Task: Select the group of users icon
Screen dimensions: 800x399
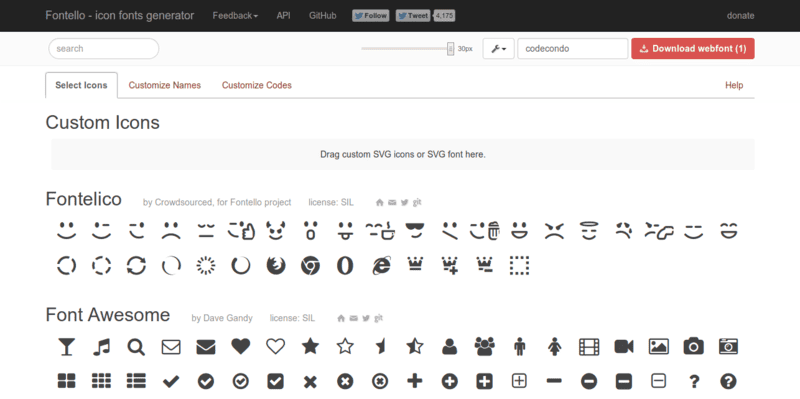Action: pyautogui.click(x=484, y=347)
